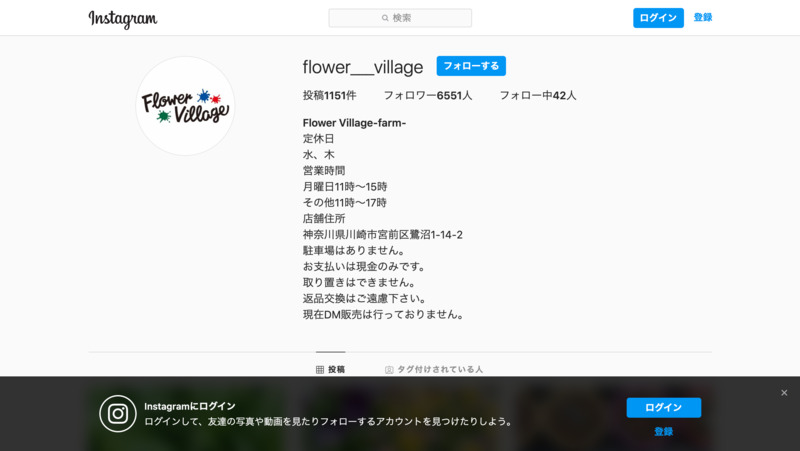800x451 pixels.
Task: Click the Flower Village-farm- bio name
Action: (x=354, y=123)
